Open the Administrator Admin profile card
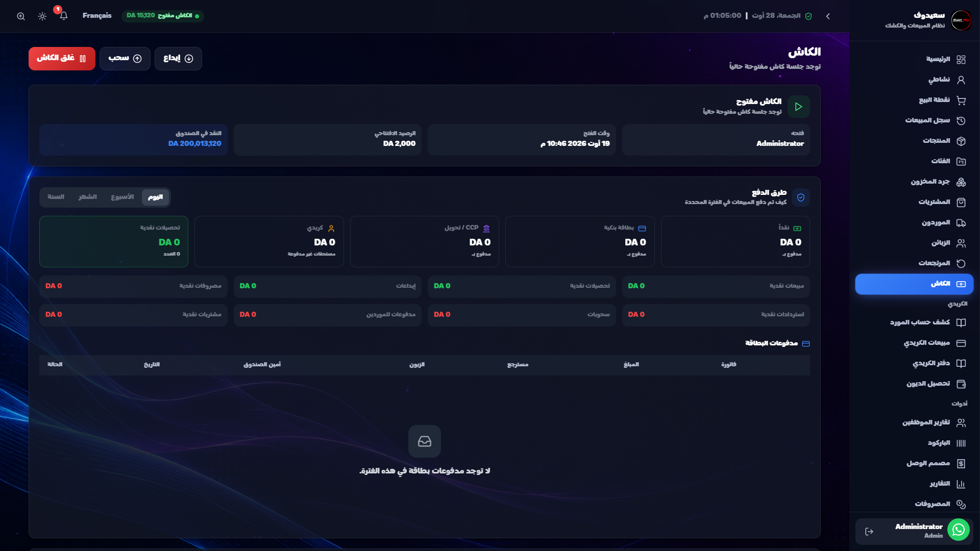The width and height of the screenshot is (980, 551). point(914,531)
